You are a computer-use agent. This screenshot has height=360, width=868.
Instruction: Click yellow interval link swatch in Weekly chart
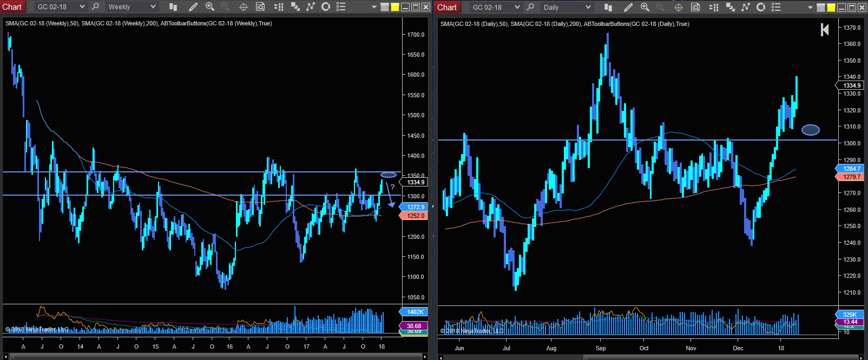click(x=395, y=7)
